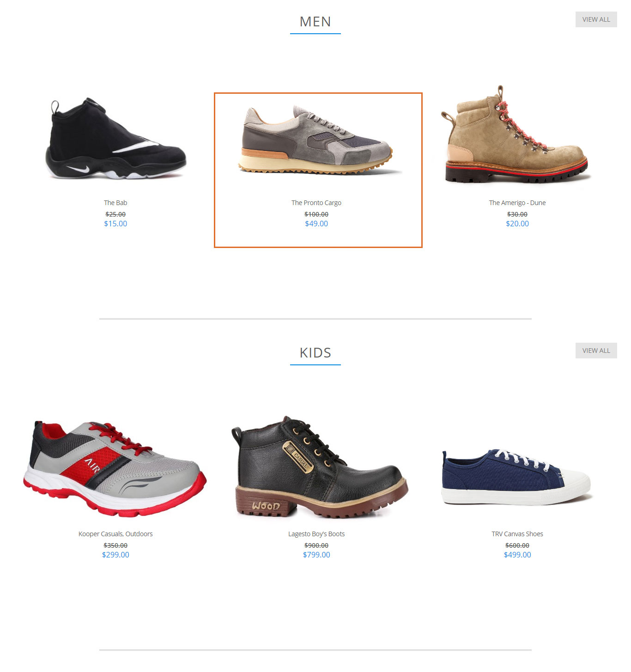The width and height of the screenshot is (631, 672).
Task: Open Lagesto Boy's Boots product image
Action: [319, 467]
